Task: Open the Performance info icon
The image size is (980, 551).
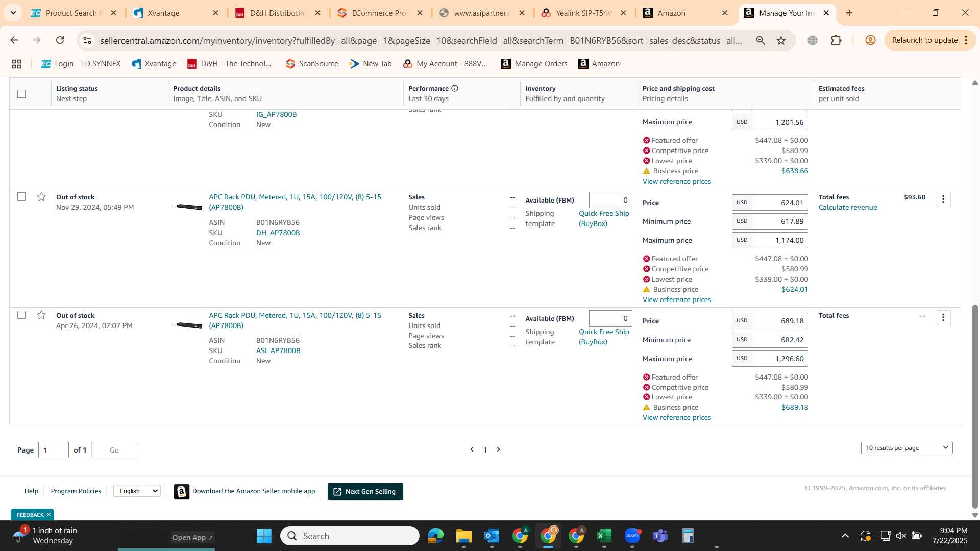Action: [455, 88]
